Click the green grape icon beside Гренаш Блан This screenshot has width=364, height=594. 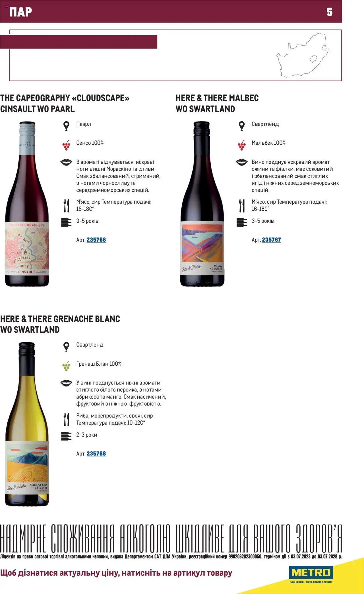(66, 366)
